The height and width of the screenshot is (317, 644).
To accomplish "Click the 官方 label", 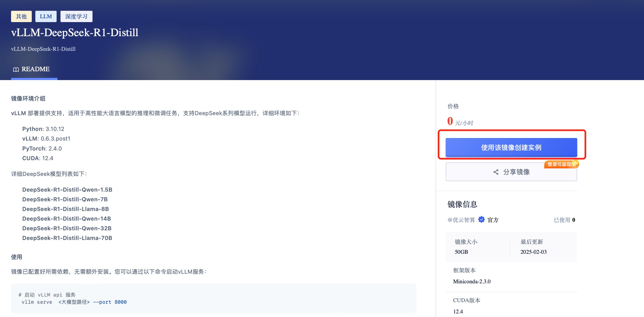I will click(x=493, y=220).
